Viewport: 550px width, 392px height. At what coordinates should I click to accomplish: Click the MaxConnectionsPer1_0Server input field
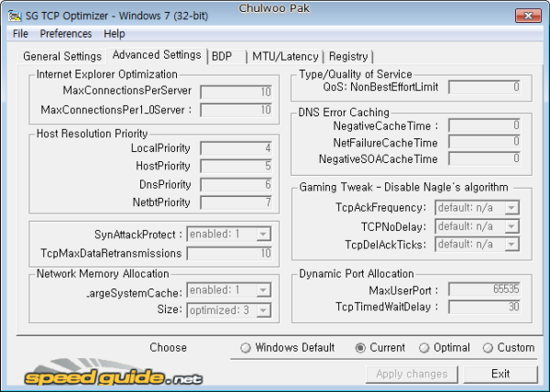click(236, 110)
